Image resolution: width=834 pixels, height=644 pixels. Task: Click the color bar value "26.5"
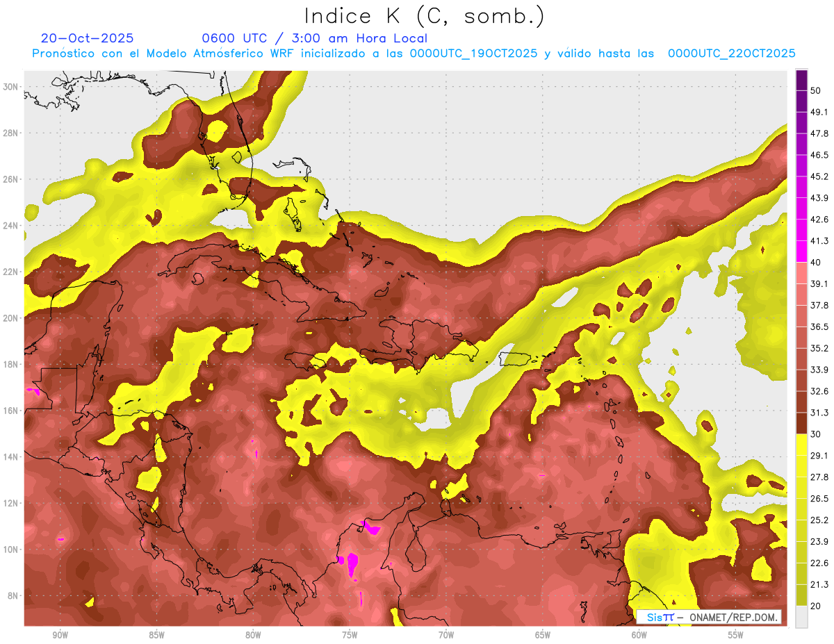819,498
